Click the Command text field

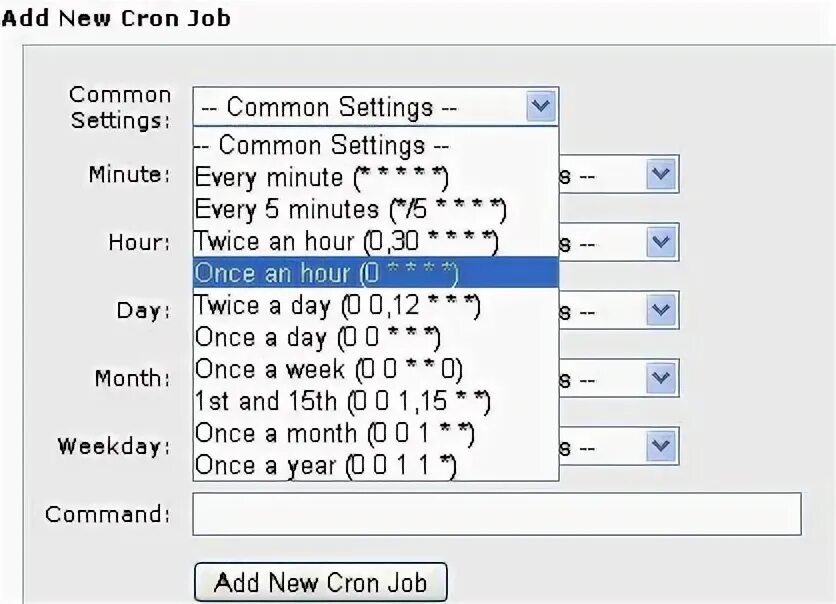pos(497,514)
